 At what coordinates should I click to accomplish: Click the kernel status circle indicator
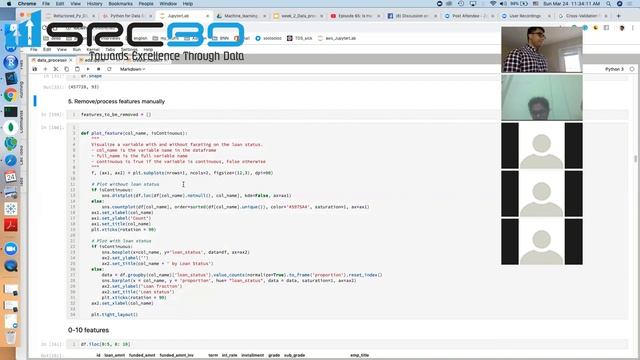point(632,69)
